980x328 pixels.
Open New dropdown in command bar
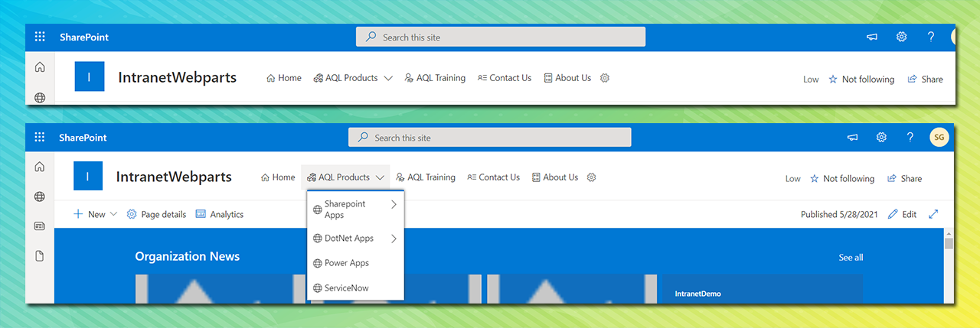pos(95,214)
